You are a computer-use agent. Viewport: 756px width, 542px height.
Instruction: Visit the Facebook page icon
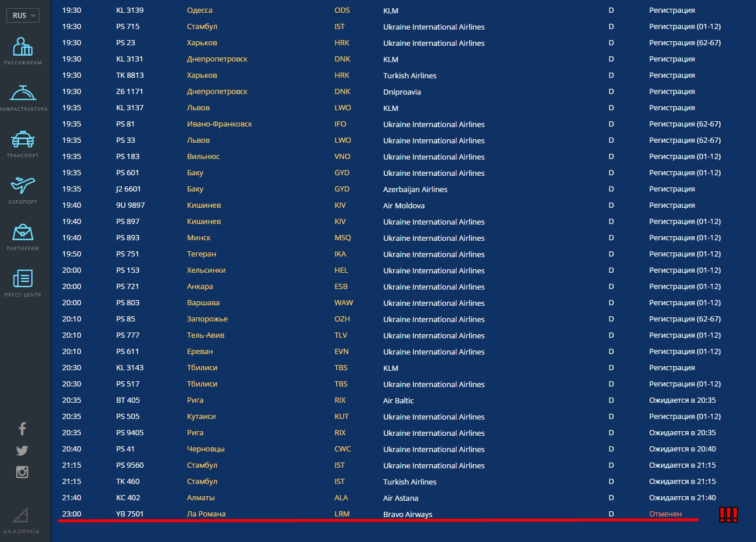pyautogui.click(x=22, y=429)
